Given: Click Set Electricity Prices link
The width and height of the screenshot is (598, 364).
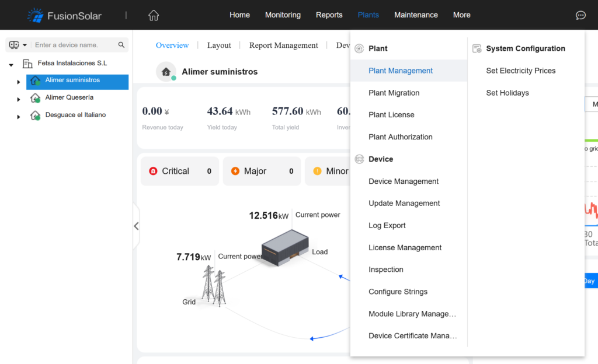Looking at the screenshot, I should coord(520,71).
